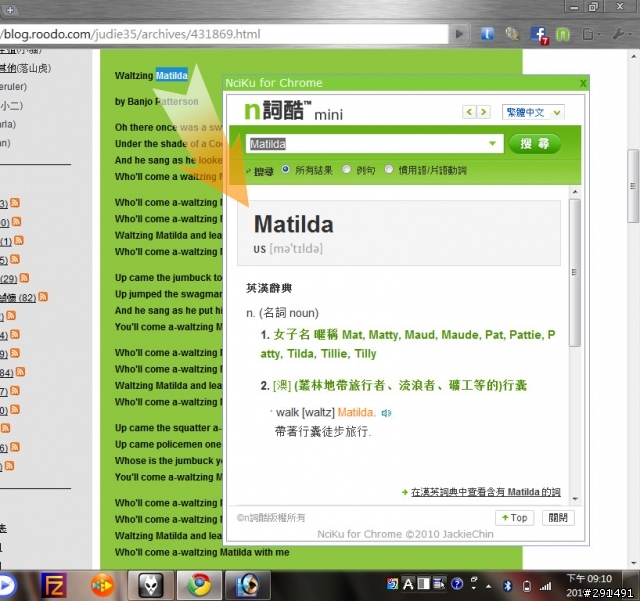Screen dimensions: 640x601
Task: Show hidden tray icons arrow
Action: tap(489, 586)
